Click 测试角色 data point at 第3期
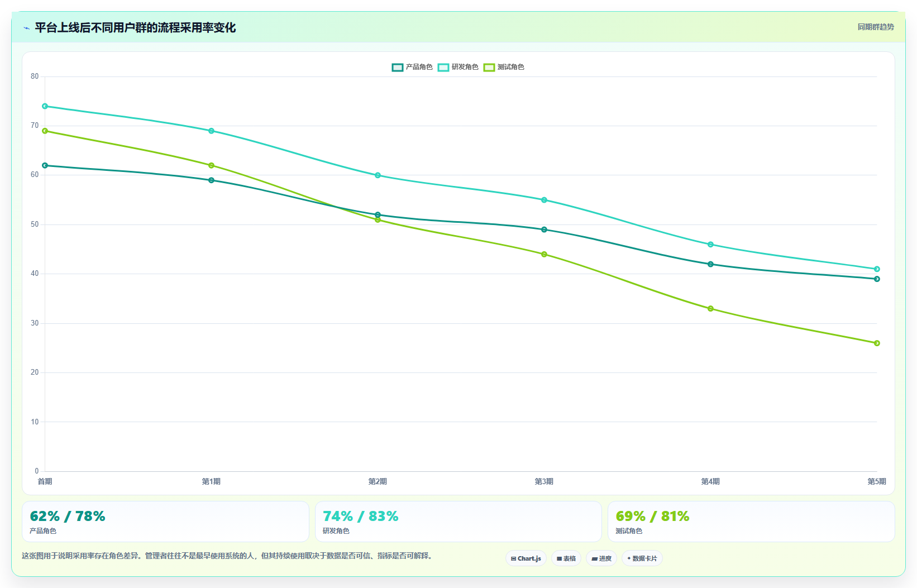917x588 pixels. pyautogui.click(x=545, y=254)
